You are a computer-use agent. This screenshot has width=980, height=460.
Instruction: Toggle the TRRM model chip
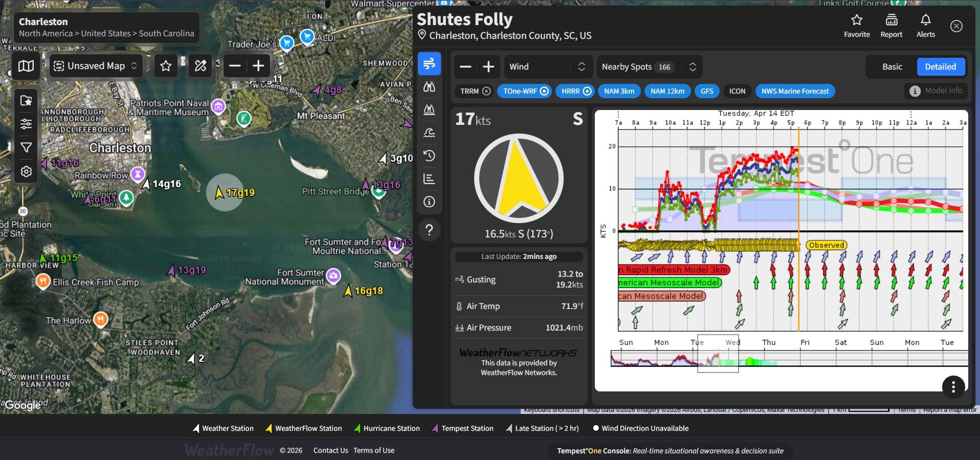point(475,91)
